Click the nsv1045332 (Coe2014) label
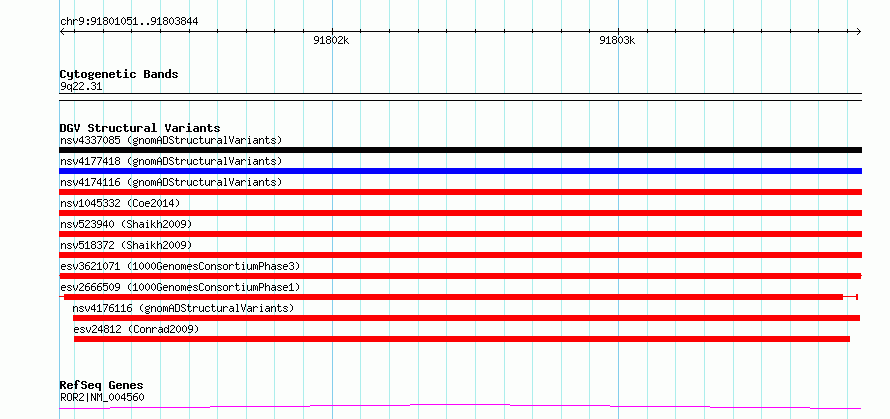 (x=120, y=203)
